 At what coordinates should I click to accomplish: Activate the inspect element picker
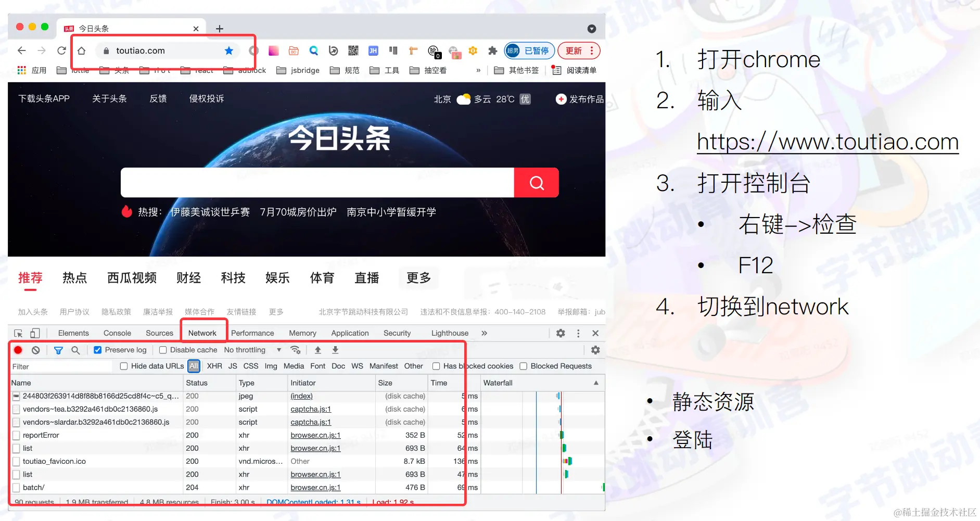(17, 333)
